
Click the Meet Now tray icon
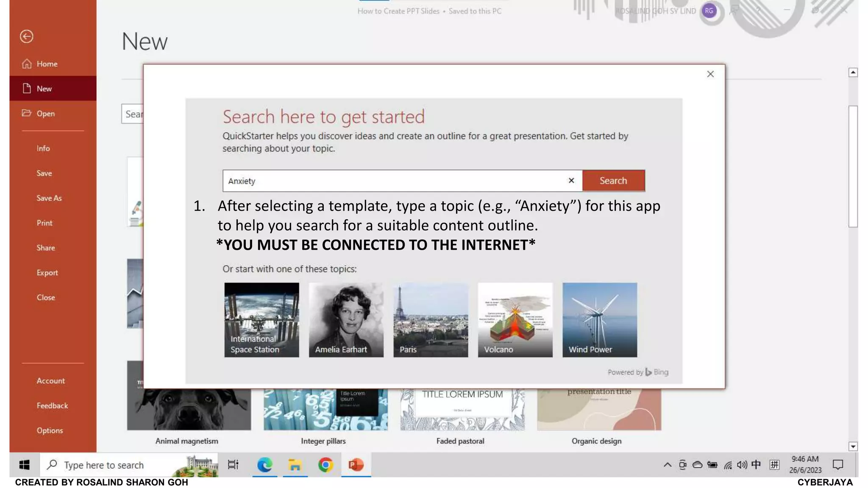tap(682, 465)
